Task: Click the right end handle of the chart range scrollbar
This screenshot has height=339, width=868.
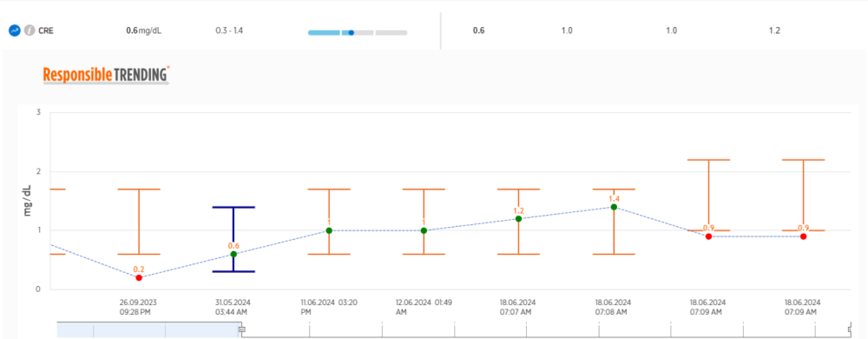Action: tap(850, 329)
